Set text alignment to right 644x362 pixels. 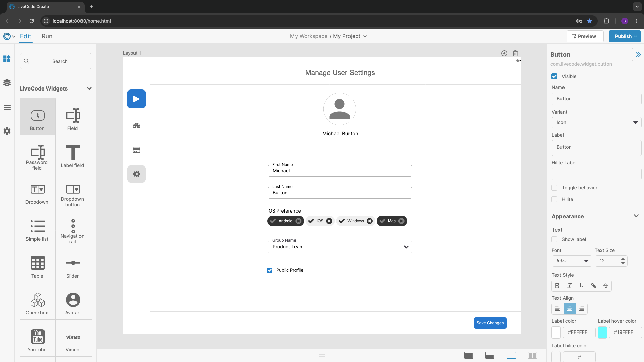click(x=582, y=309)
